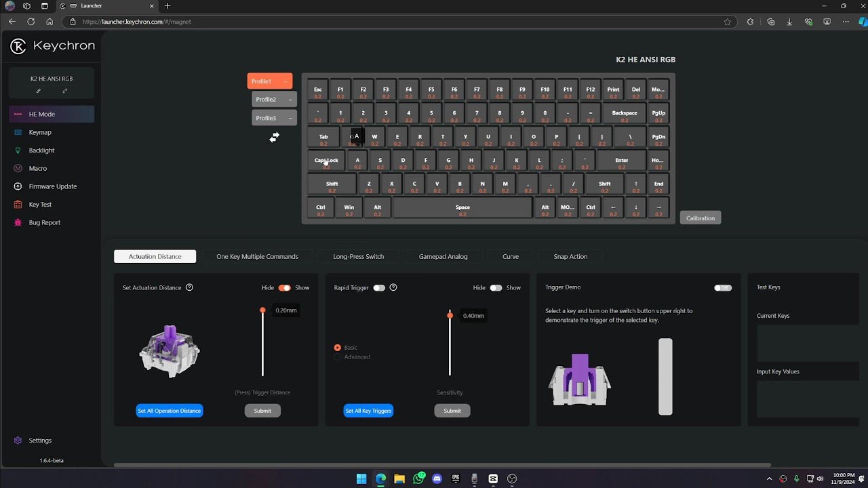Click the horizontal page scrollbar
868x488 pixels.
tap(442, 465)
